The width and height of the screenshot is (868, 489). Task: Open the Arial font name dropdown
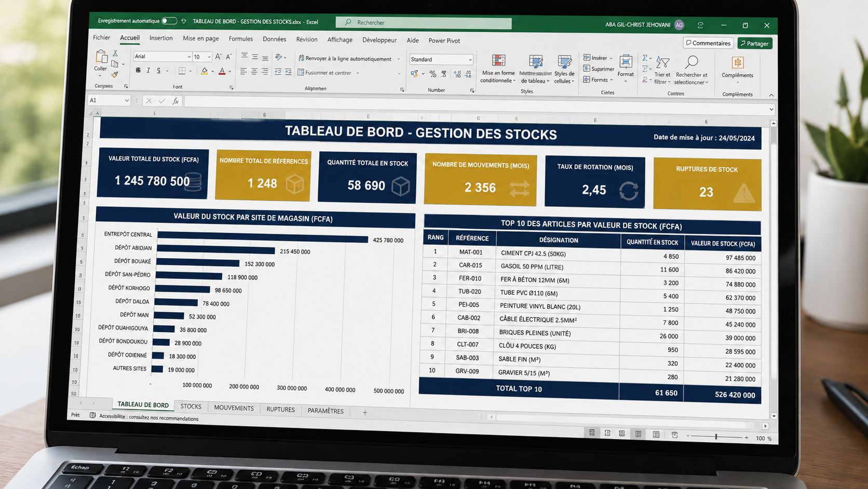pyautogui.click(x=189, y=57)
